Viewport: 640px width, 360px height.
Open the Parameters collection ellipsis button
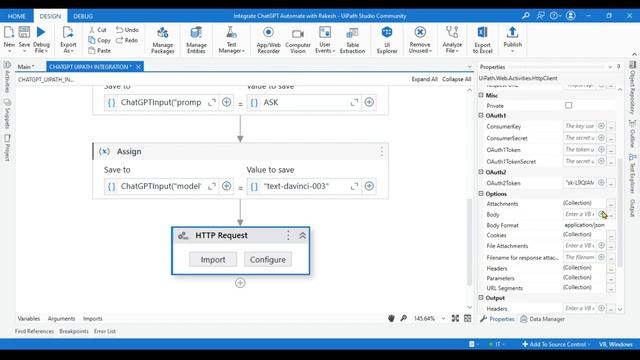[611, 278]
